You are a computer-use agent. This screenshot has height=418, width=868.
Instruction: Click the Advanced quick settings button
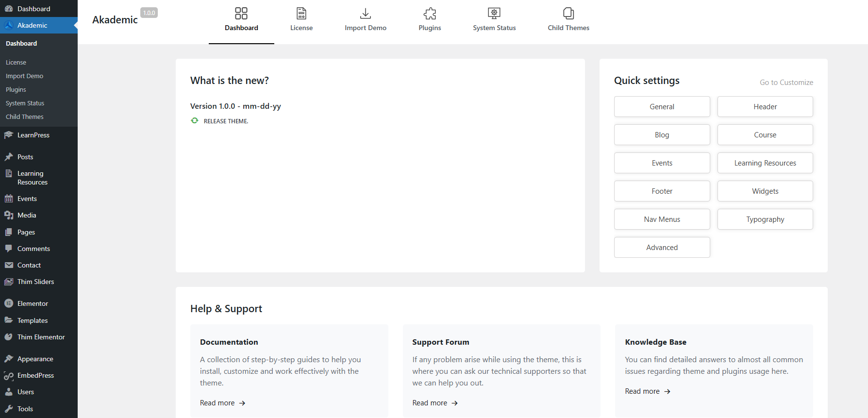662,248
